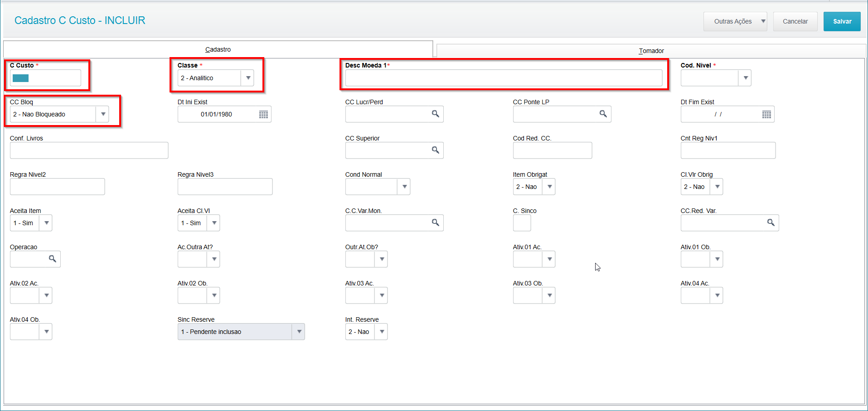Expand Ativ.01 Ac. dropdown
868x411 pixels.
click(x=549, y=259)
